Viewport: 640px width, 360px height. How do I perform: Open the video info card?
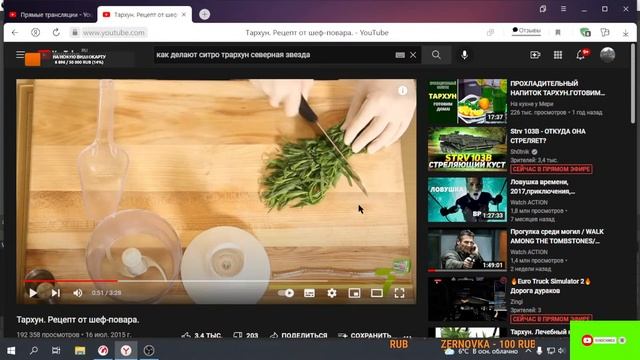coord(402,91)
